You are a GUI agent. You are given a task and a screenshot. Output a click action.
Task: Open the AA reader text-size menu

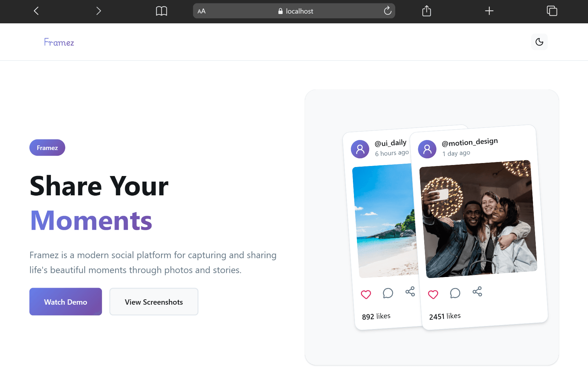(201, 11)
